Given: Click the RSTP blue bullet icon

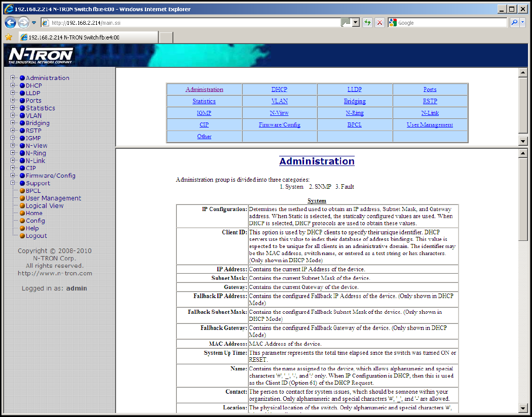Looking at the screenshot, I should [x=22, y=131].
